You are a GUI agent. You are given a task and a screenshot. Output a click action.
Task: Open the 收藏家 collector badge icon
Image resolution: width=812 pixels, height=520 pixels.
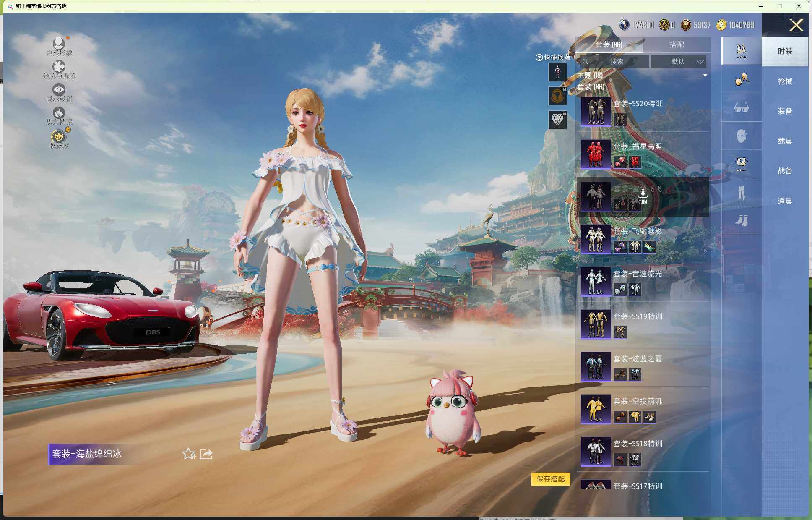(59, 137)
